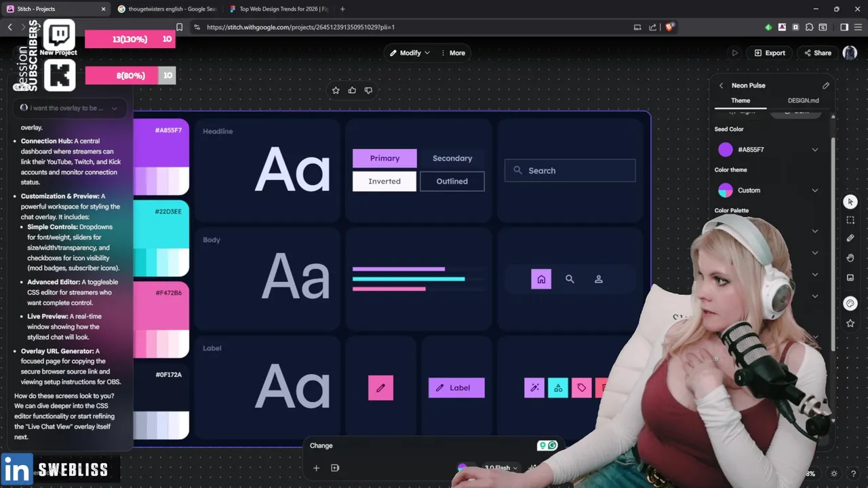Click the #22D3EE cyan palette card
868x488 pixels.
click(161, 239)
